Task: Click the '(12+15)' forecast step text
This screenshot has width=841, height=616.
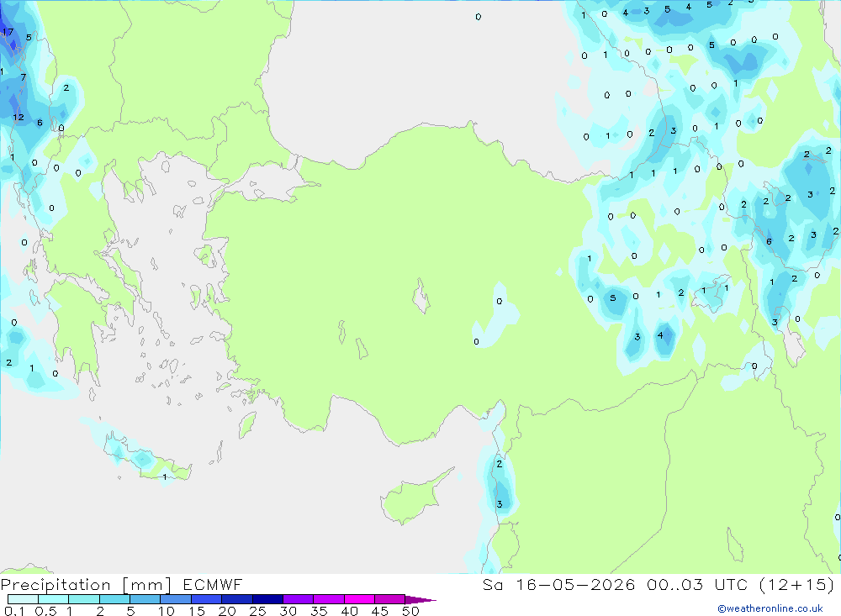Action: click(x=797, y=584)
